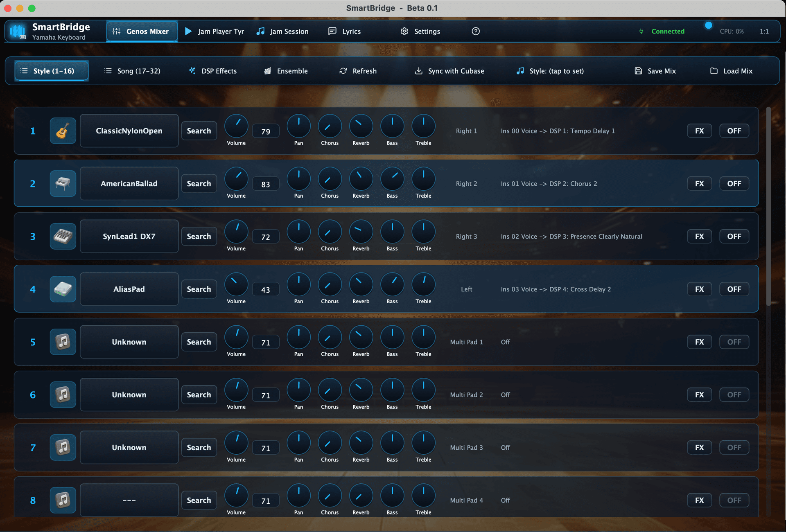Viewport: 786px width, 532px height.
Task: Open the DSP Effects panel
Action: pyautogui.click(x=212, y=71)
